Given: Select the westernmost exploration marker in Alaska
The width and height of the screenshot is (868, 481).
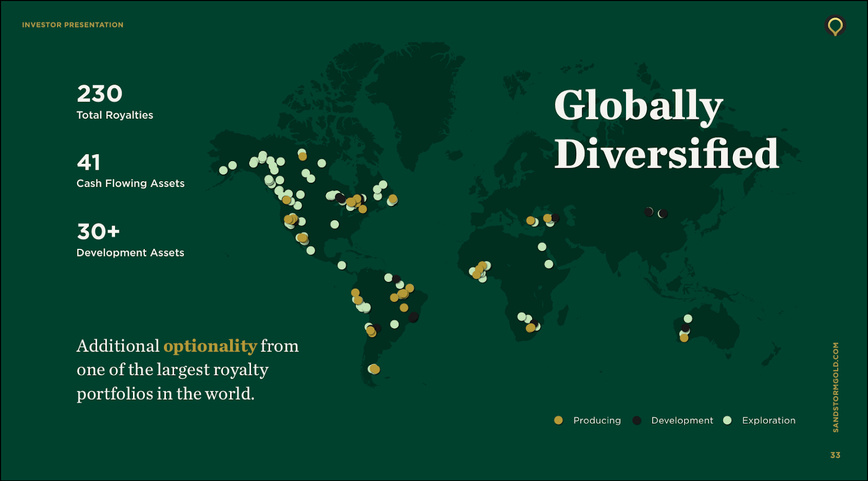Looking at the screenshot, I should point(223,170).
